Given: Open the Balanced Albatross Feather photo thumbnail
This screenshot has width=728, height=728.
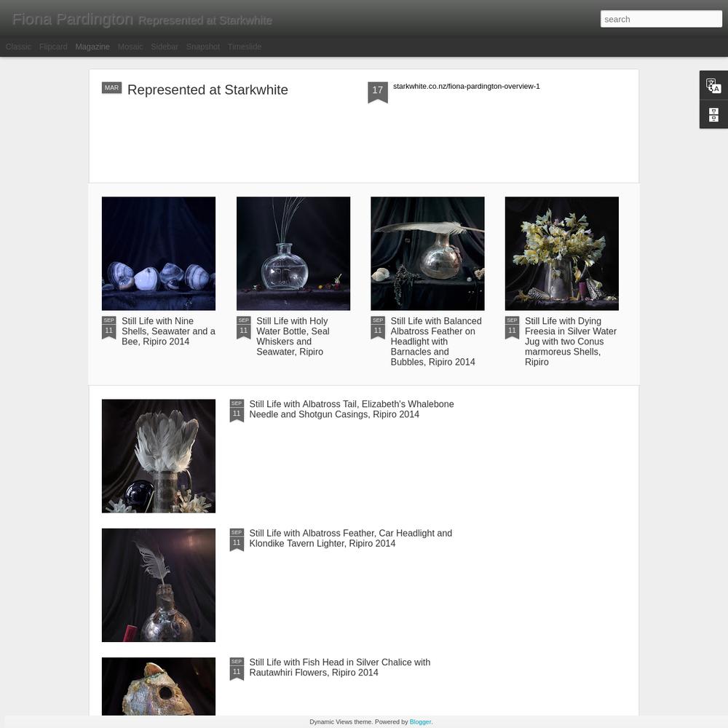Looking at the screenshot, I should (x=427, y=253).
